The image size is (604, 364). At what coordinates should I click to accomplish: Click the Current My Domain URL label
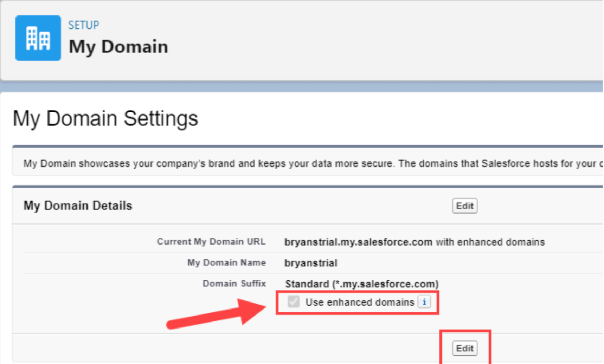point(211,242)
